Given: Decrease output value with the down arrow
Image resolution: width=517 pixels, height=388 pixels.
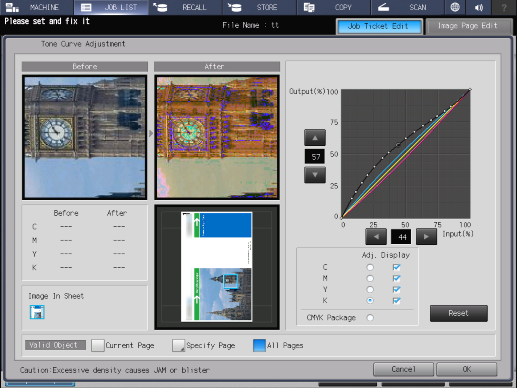Looking at the screenshot, I should (x=315, y=174).
